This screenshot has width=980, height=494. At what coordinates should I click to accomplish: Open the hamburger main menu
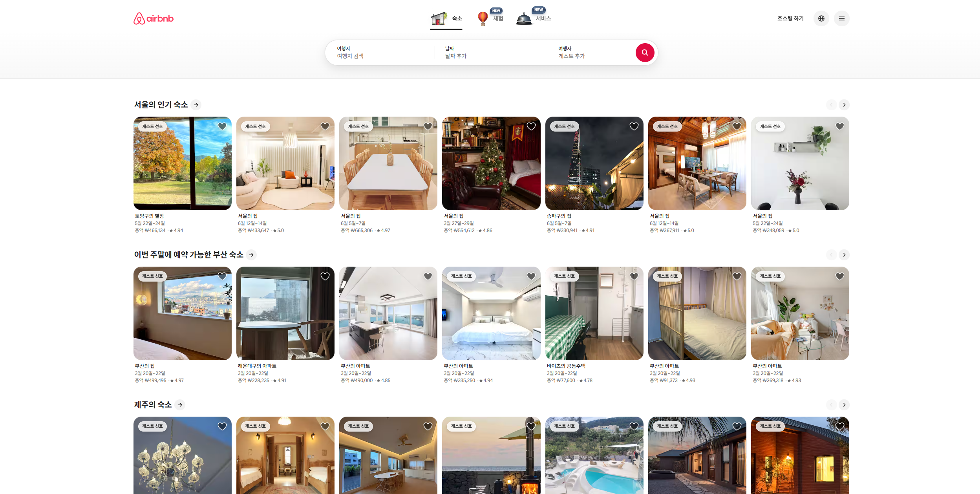841,18
